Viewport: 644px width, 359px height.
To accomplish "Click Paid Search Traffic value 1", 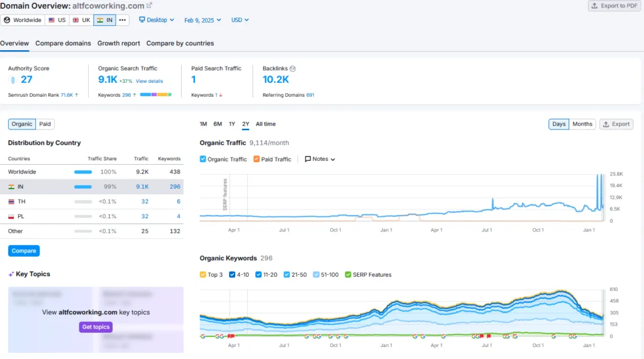I will 194,80.
